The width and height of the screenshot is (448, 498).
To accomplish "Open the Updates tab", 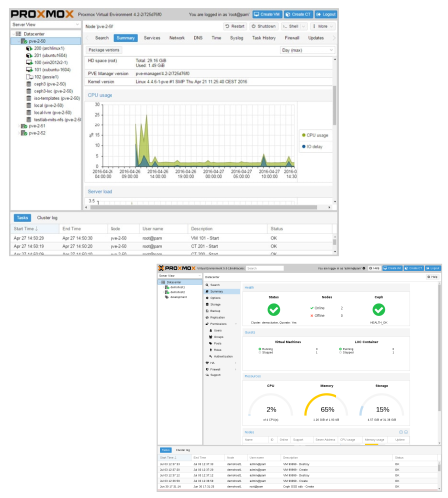I will click(316, 38).
